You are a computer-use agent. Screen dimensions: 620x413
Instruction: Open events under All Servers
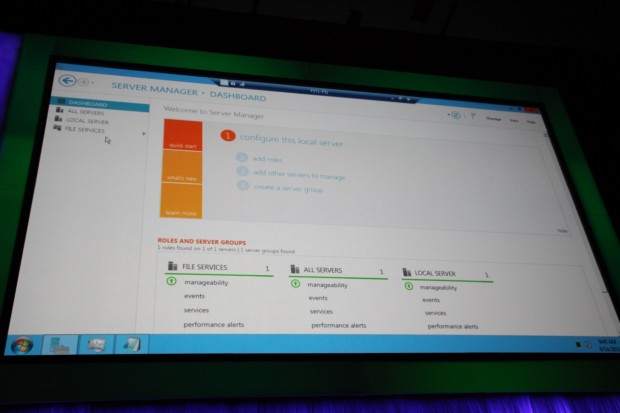(318, 298)
